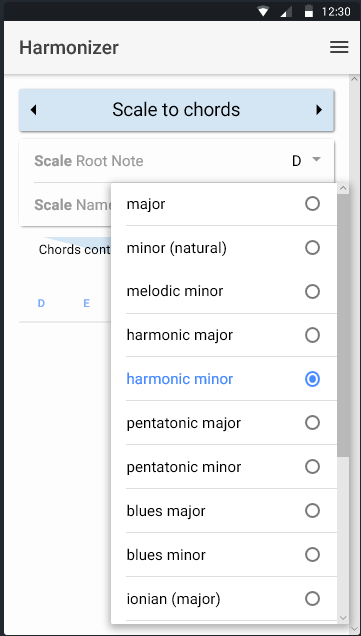Viewport: 361px width, 636px height.
Task: Go to next mode with right arrow
Action: click(x=319, y=110)
